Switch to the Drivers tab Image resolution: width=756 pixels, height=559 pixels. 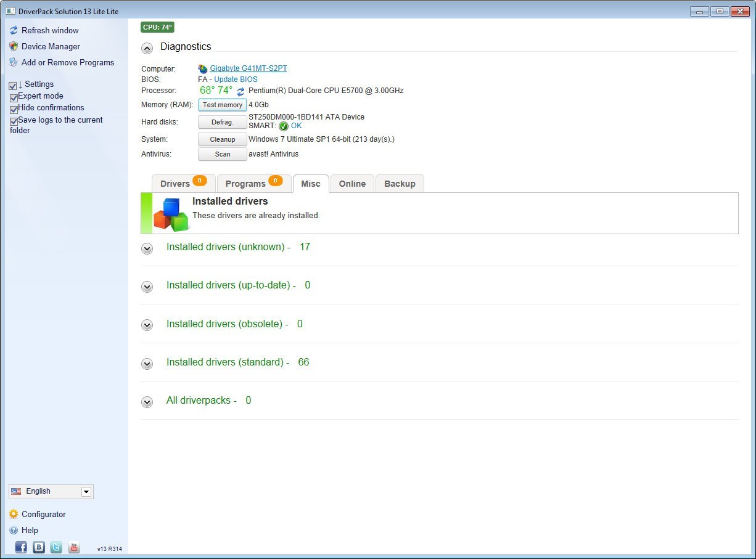(183, 184)
